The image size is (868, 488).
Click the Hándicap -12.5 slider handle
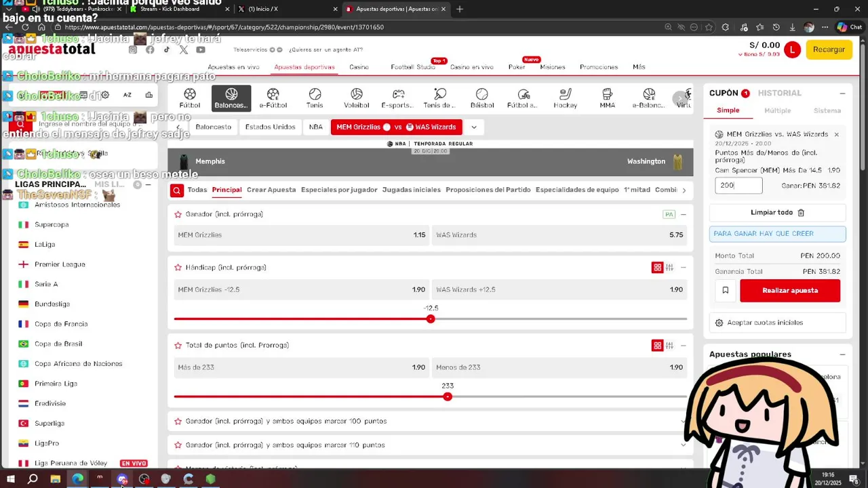tap(431, 319)
